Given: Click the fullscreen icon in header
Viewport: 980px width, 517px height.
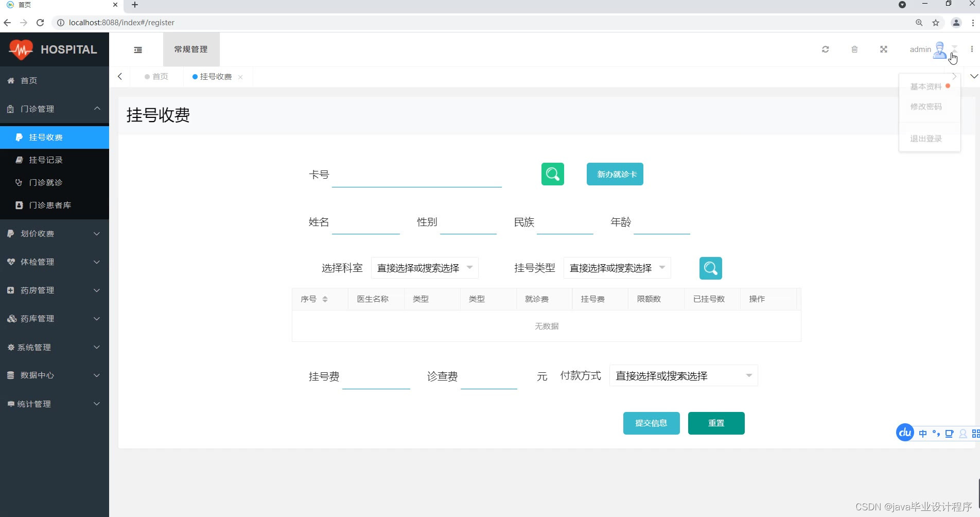Looking at the screenshot, I should 884,49.
